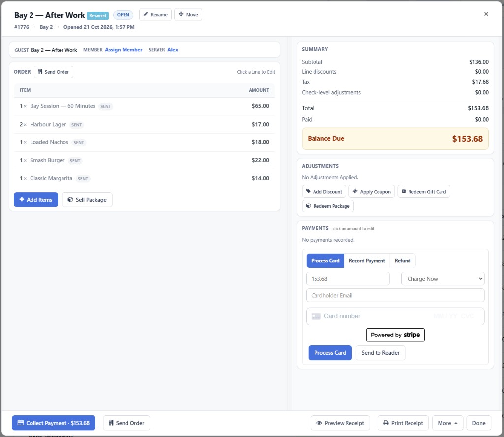Click Redeem Package with box icon
Image resolution: width=504 pixels, height=437 pixels.
[x=328, y=206]
